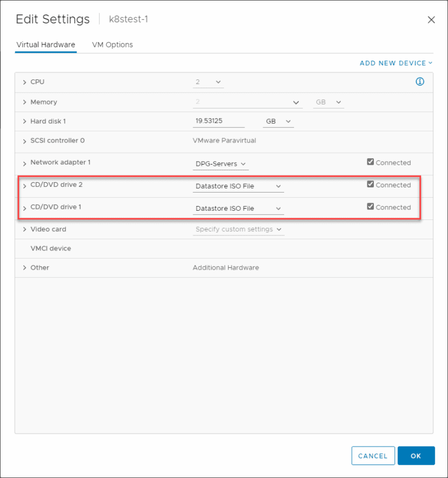Disconnect CD/DVD drive 1
This screenshot has height=478, width=448.
tap(370, 206)
